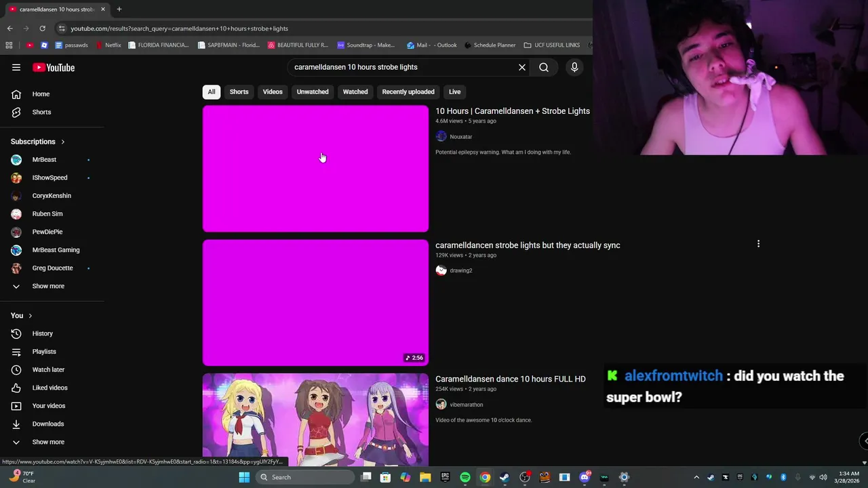The image size is (868, 488).
Task: Select the Watched filter chip
Action: tap(355, 91)
